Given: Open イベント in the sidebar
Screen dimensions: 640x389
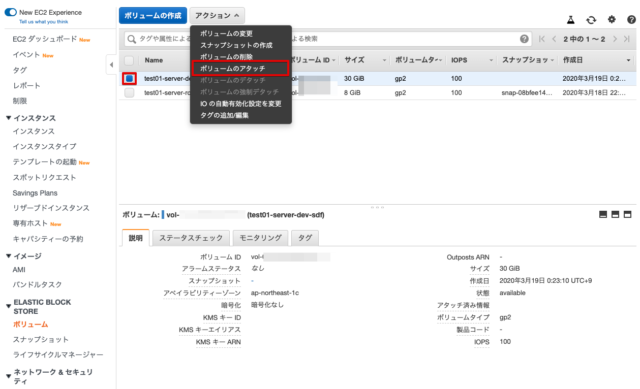Looking at the screenshot, I should pos(26,55).
